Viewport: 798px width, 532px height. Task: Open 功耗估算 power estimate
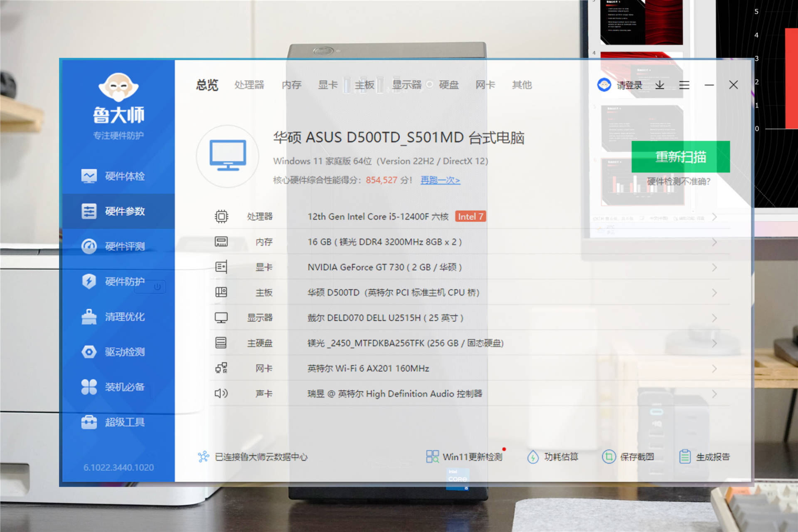click(x=552, y=457)
